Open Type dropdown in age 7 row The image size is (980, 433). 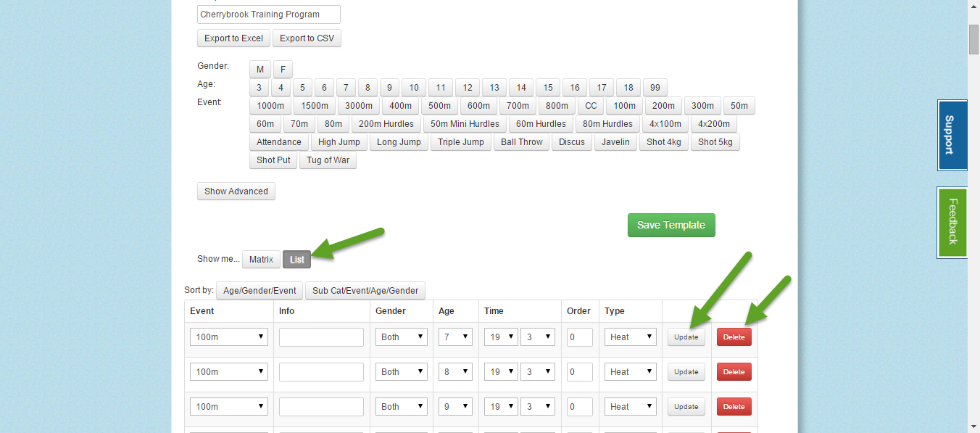coord(631,337)
